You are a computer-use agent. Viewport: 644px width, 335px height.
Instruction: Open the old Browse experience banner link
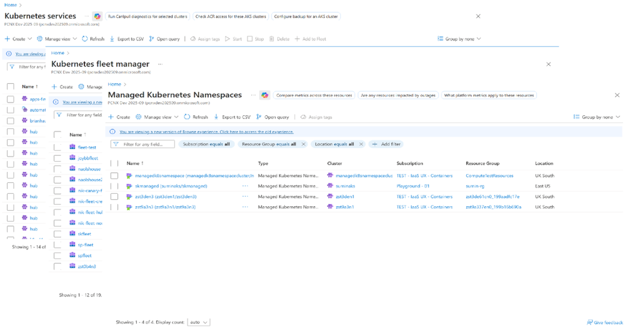point(206,132)
